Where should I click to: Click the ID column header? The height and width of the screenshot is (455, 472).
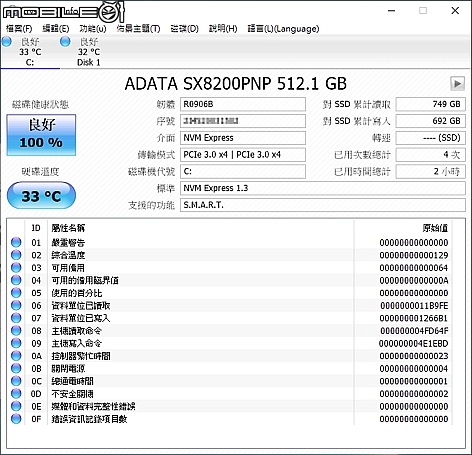36,228
